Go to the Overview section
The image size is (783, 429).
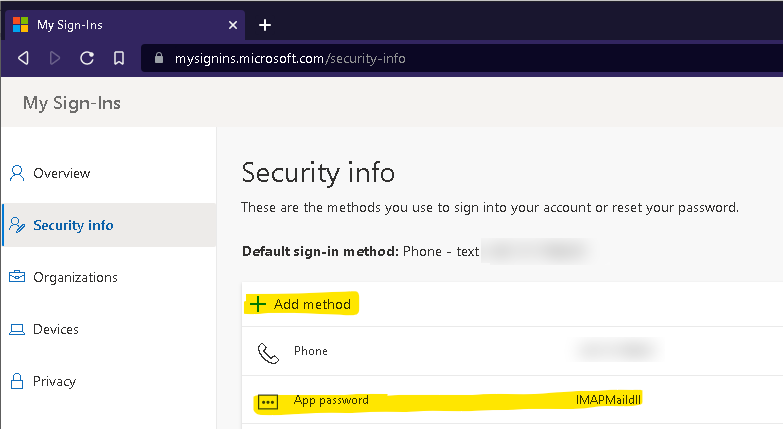point(61,173)
